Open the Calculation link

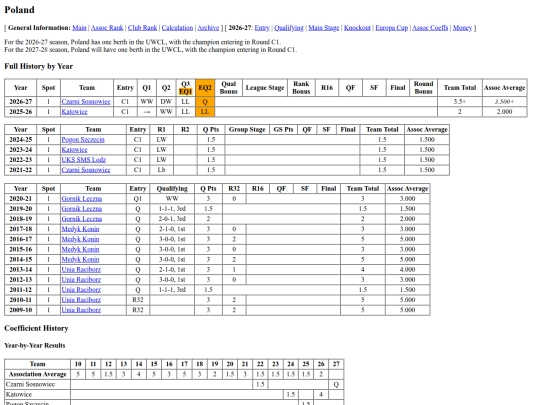coord(177,28)
